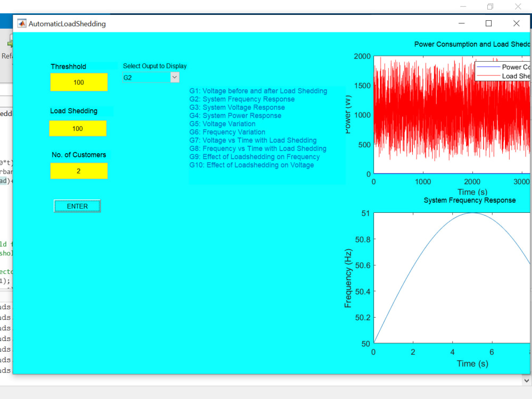This screenshot has height=399, width=532.
Task: Select G1: Voltage before and after Load Shedding
Action: [259, 91]
